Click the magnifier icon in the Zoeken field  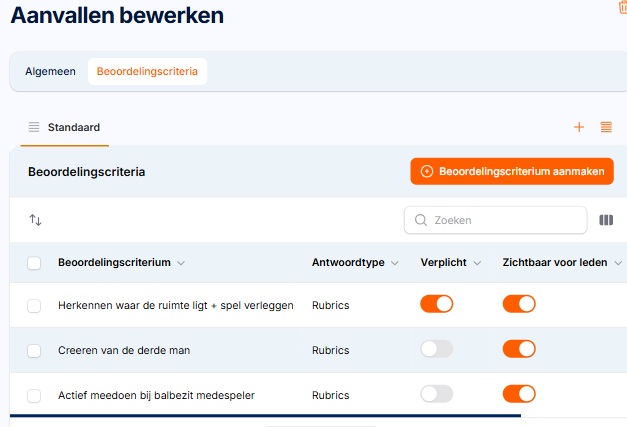click(421, 220)
